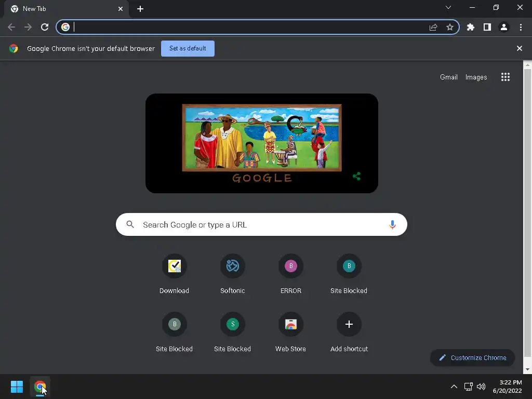This screenshot has height=399, width=532.
Task: Open the Extensions puzzle icon
Action: [470, 27]
